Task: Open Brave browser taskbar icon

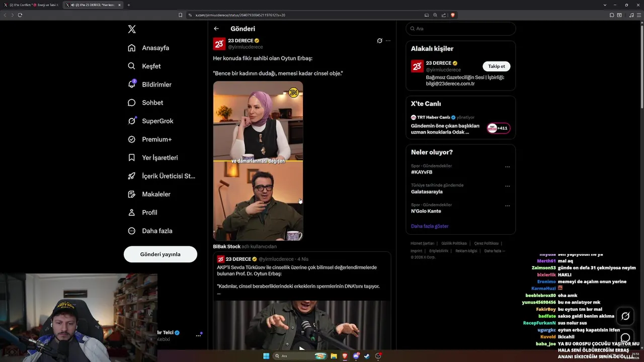Action: tap(345, 356)
